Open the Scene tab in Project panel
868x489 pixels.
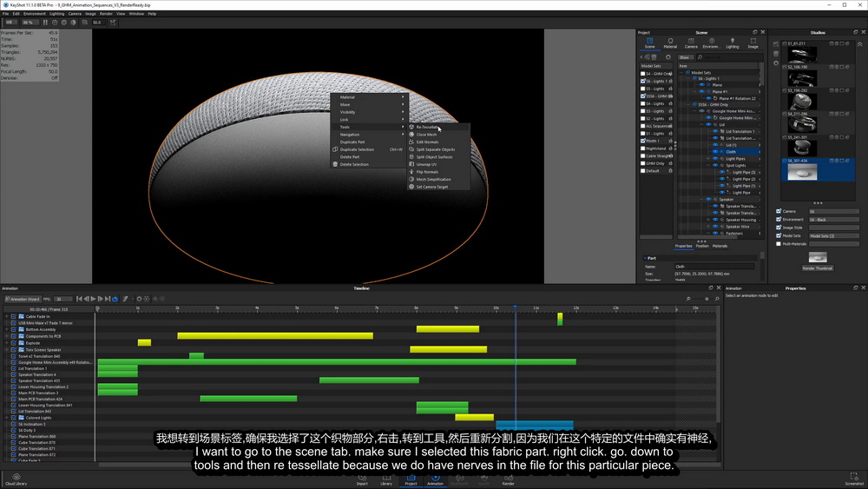(x=649, y=43)
